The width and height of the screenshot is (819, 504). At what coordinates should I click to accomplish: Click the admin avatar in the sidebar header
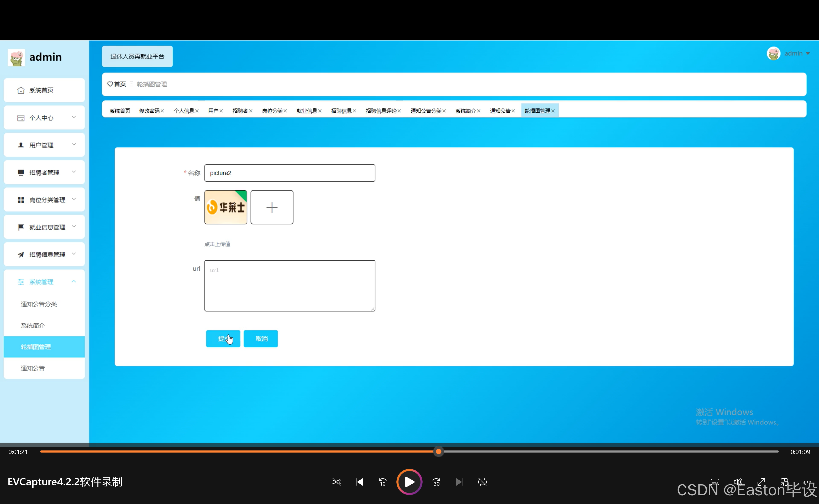pos(16,57)
